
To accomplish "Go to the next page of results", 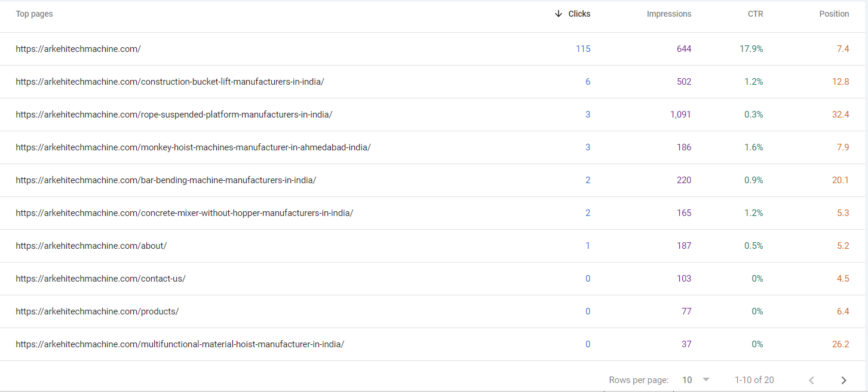I will click(x=844, y=380).
